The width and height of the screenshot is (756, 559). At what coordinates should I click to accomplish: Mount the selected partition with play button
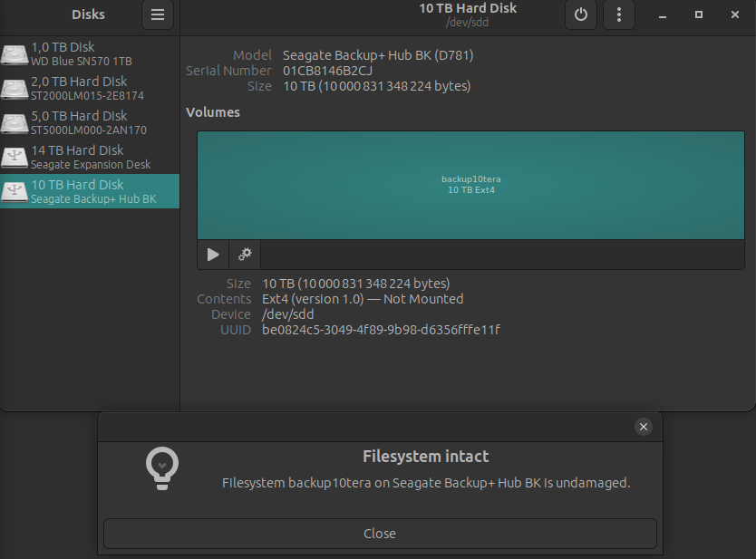[x=213, y=255]
